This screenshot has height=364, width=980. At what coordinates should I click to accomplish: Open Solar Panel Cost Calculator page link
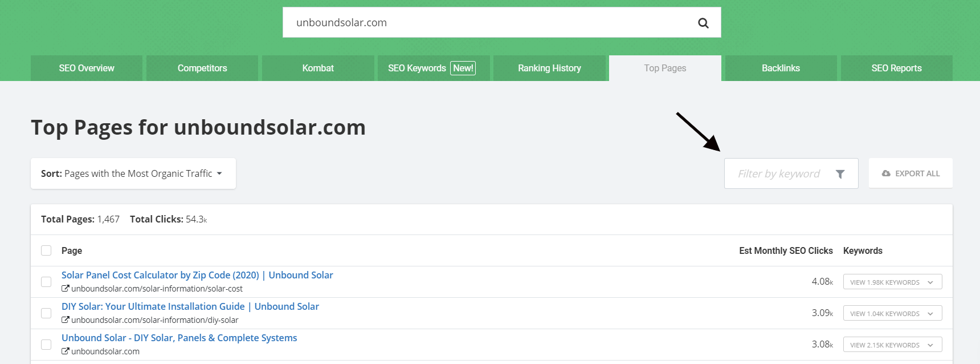click(x=197, y=275)
